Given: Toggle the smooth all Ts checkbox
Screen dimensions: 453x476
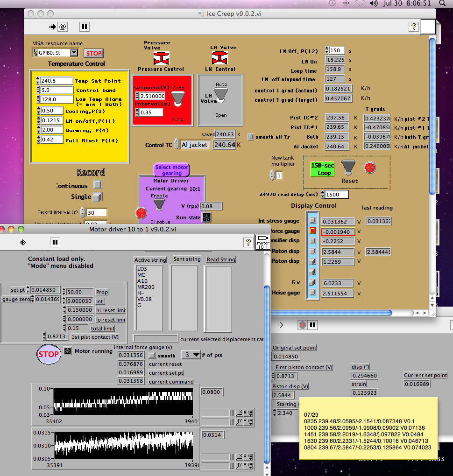Looking at the screenshot, I should tap(251, 137).
